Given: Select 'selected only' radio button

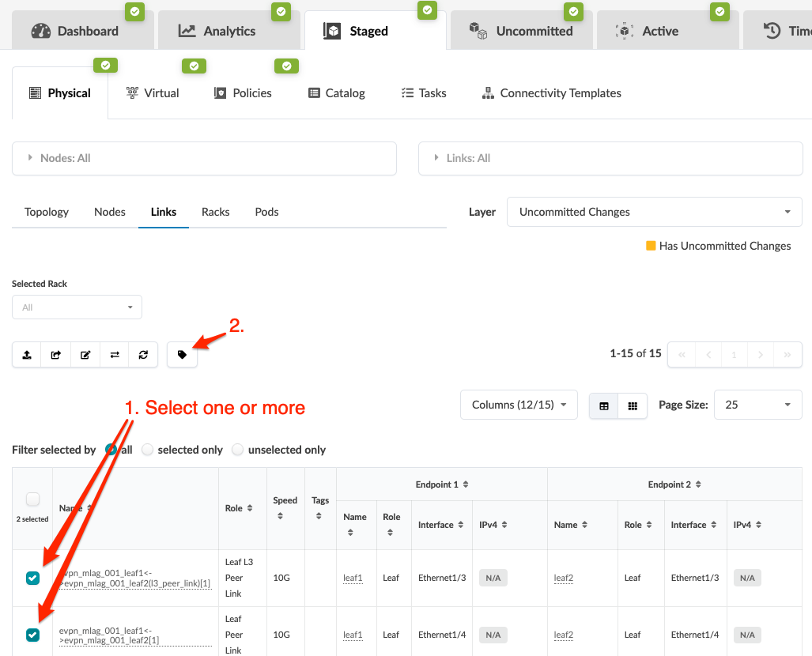Looking at the screenshot, I should click(x=148, y=450).
